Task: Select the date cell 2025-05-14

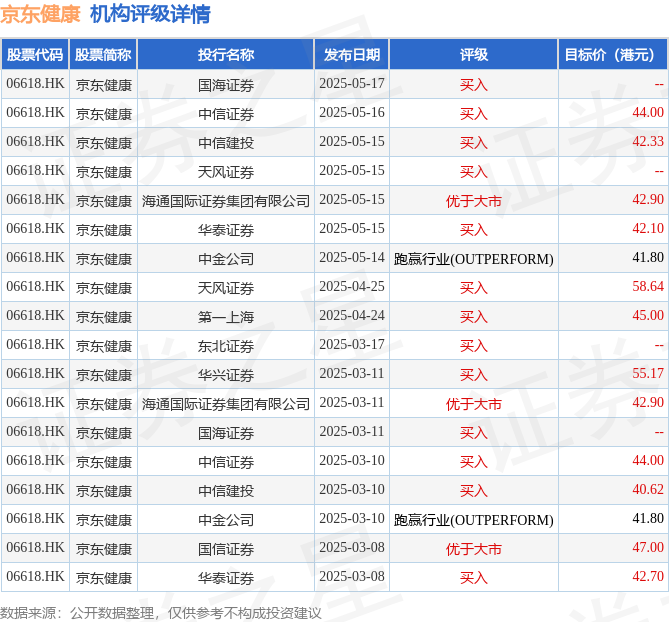Action: tap(352, 258)
